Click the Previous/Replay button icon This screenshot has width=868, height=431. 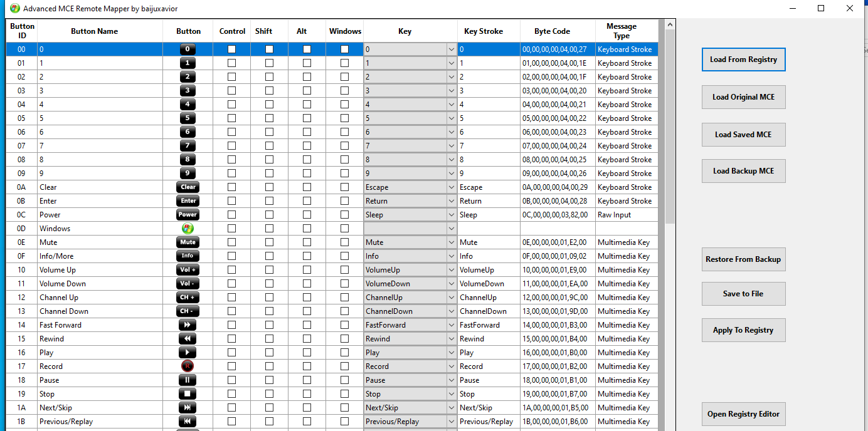[x=188, y=421]
